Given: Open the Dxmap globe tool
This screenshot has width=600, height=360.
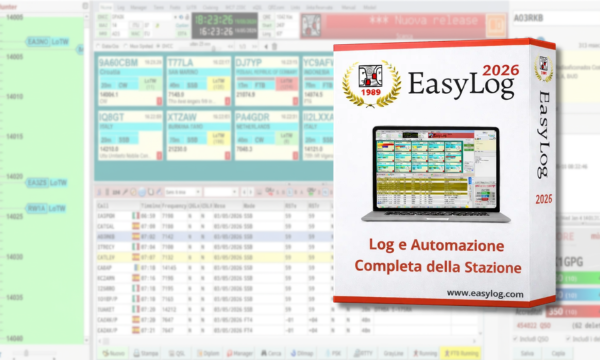Looking at the screenshot, I should tap(302, 353).
